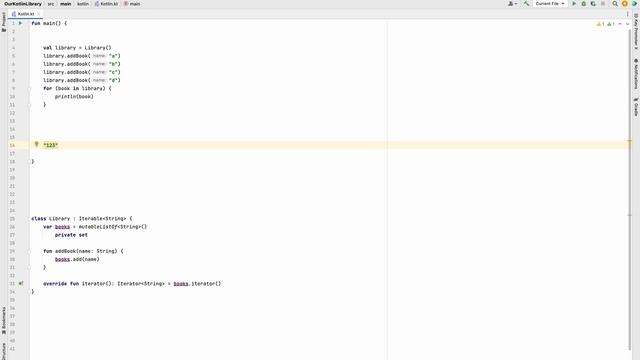Open the Notifications tool window
Image resolution: width=640 pixels, height=360 pixels.
[x=636, y=74]
